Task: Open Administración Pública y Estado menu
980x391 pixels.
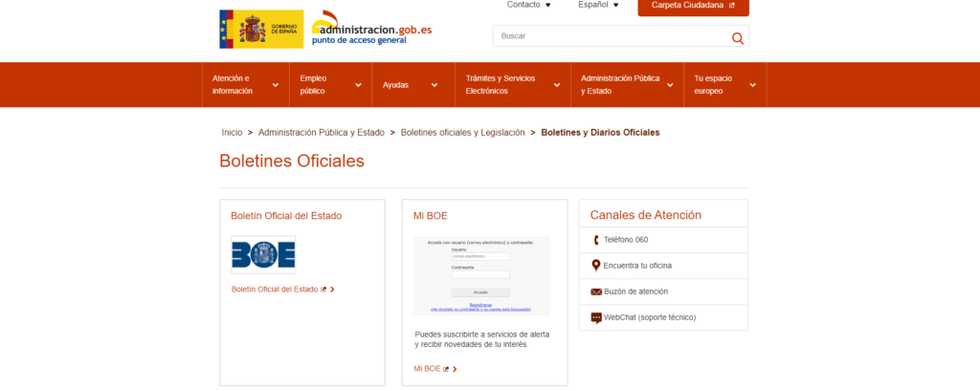Action: pyautogui.click(x=628, y=85)
